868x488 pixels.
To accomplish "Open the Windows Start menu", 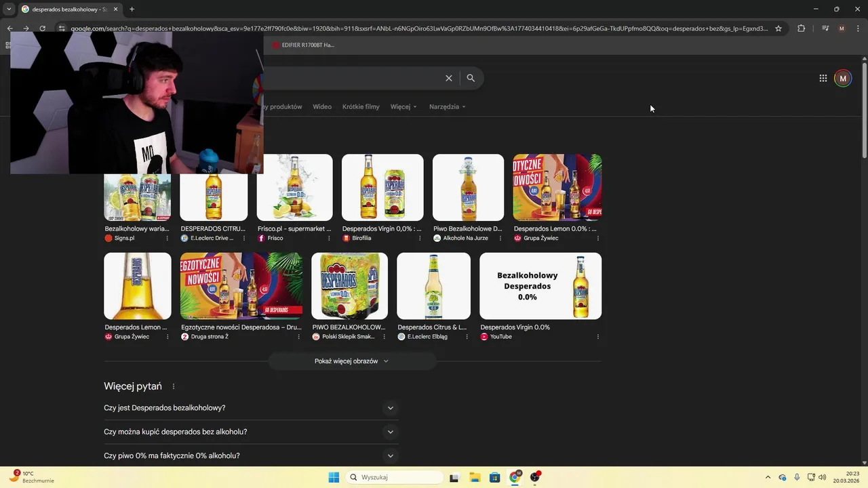I will point(334,477).
